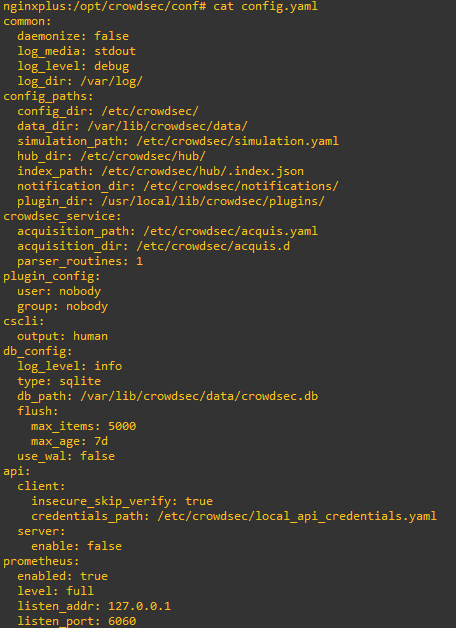Click the 'config_paths:' section header
456x628 pixels.
pos(48,96)
